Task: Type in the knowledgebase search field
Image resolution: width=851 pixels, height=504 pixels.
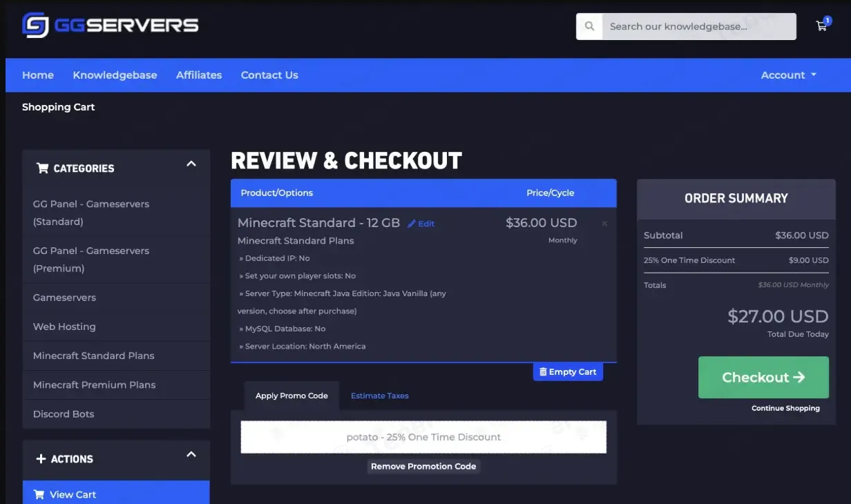Action: [x=698, y=26]
